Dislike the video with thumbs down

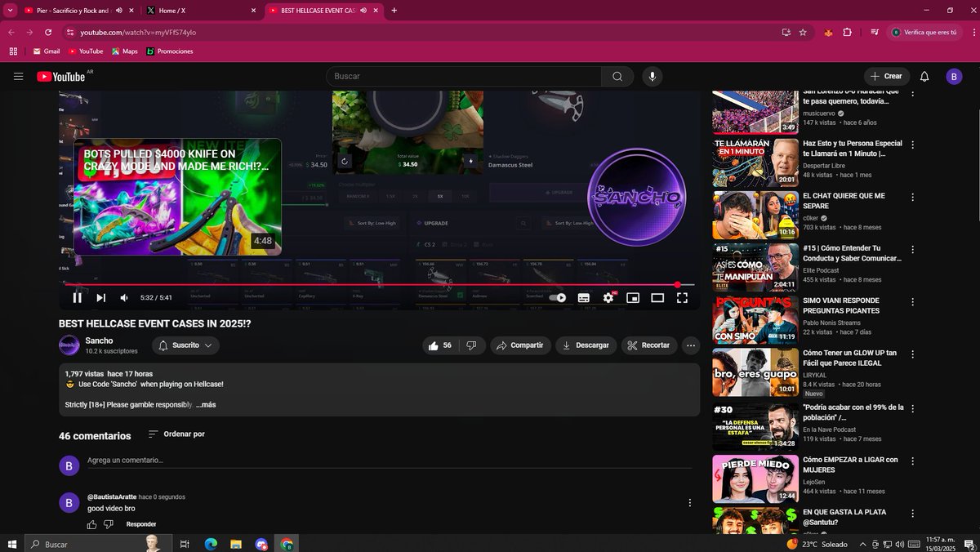pos(471,345)
